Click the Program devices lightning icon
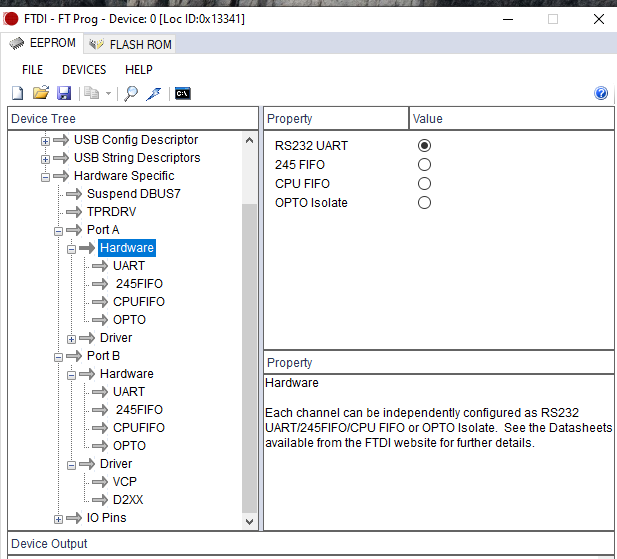The image size is (617, 559). (x=153, y=94)
